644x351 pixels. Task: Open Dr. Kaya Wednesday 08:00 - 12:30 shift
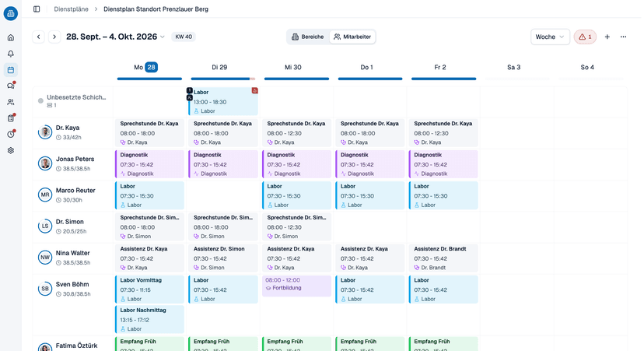(x=296, y=133)
